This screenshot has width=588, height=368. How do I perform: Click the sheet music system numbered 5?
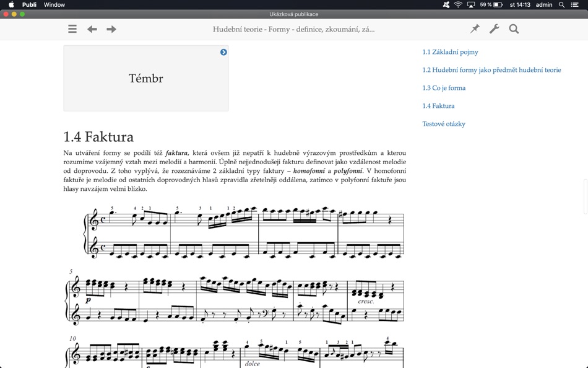coord(235,297)
